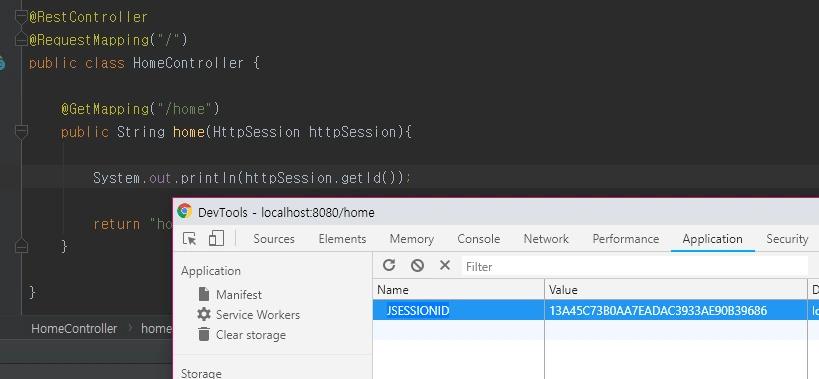Select the inspect element picker icon
Screen dimensions: 819x379
pos(190,239)
